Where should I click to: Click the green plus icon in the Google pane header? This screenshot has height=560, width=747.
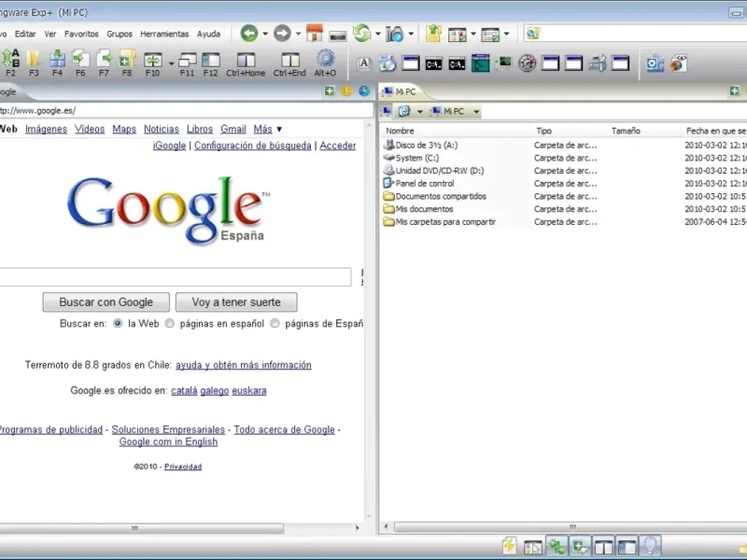pos(330,91)
